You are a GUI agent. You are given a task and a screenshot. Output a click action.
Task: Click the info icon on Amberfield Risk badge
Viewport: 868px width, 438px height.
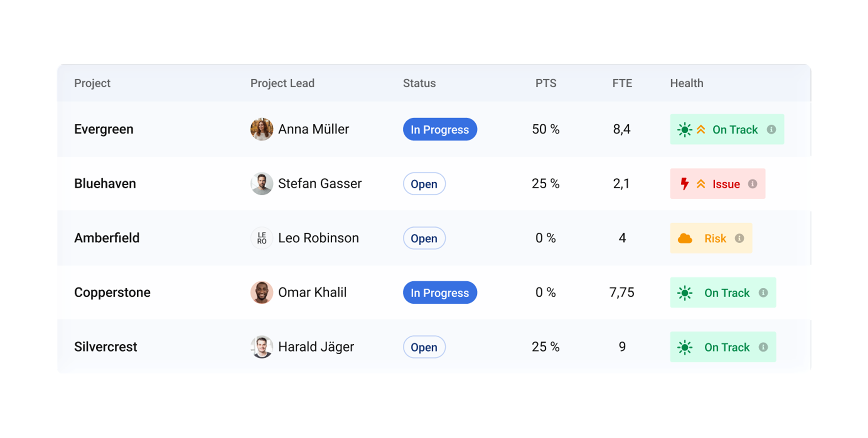[x=739, y=238]
